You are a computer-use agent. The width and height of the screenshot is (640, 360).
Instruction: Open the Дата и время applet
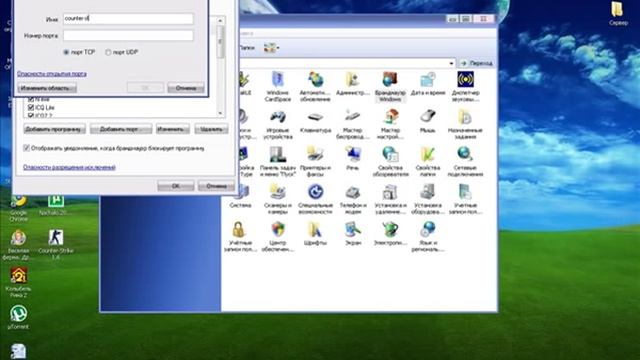(x=427, y=84)
